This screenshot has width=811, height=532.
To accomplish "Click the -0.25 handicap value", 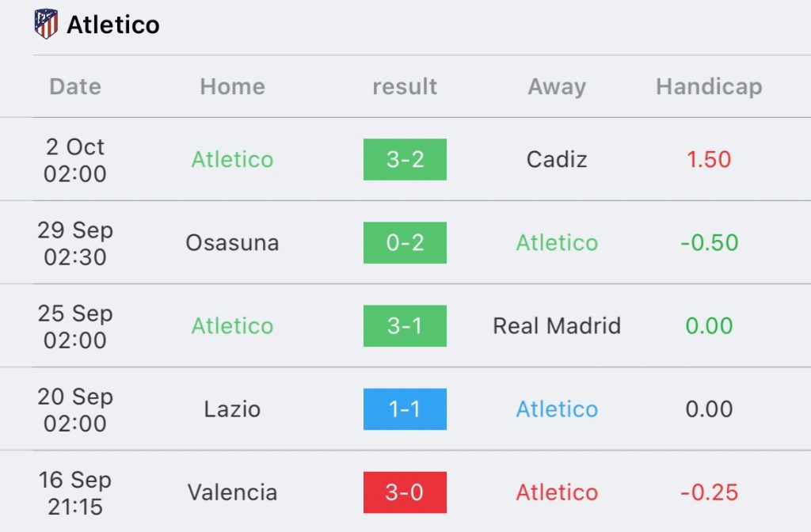I will pyautogui.click(x=709, y=492).
